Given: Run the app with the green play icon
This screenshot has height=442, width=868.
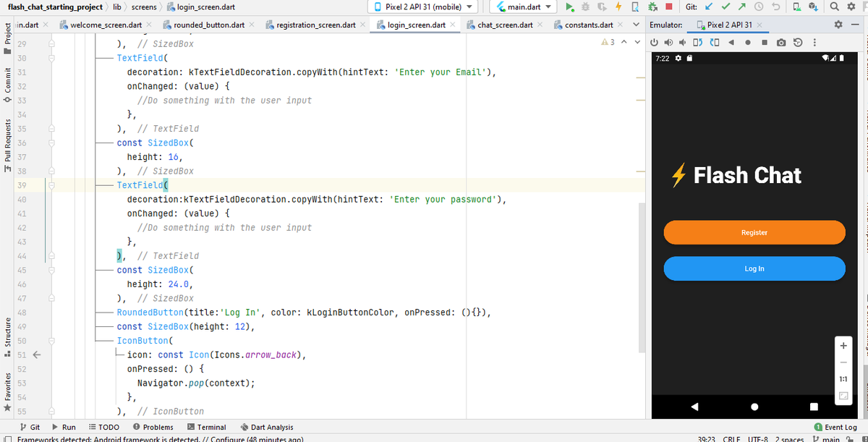Looking at the screenshot, I should coord(570,7).
